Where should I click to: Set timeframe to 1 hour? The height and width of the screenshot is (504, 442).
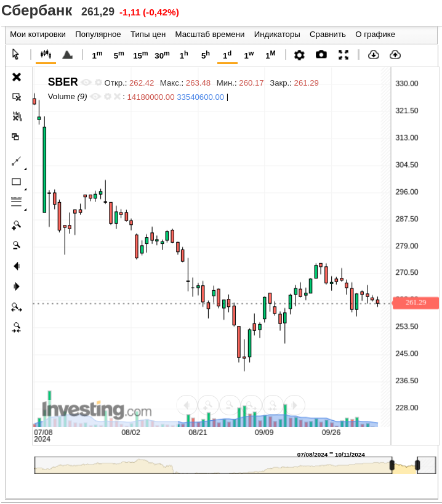[x=183, y=55]
